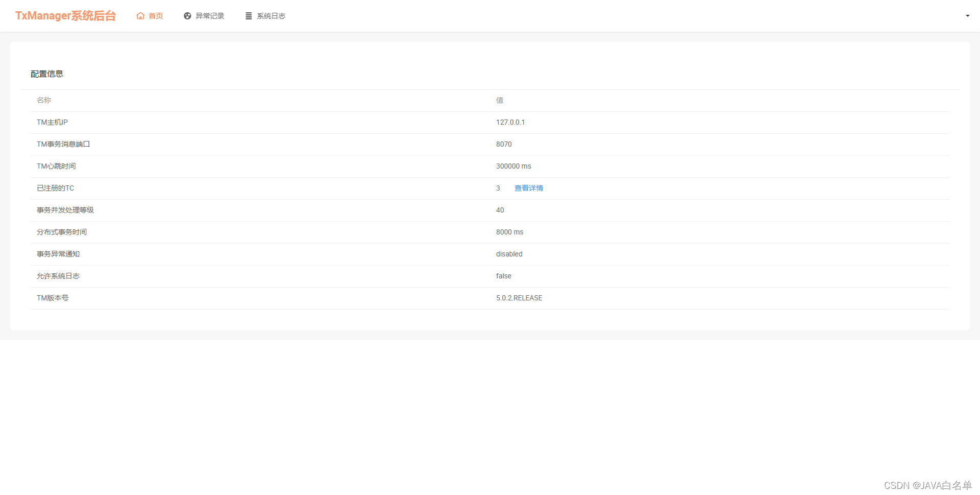
Task: Select the 已注册的TC row label
Action: pyautogui.click(x=55, y=188)
